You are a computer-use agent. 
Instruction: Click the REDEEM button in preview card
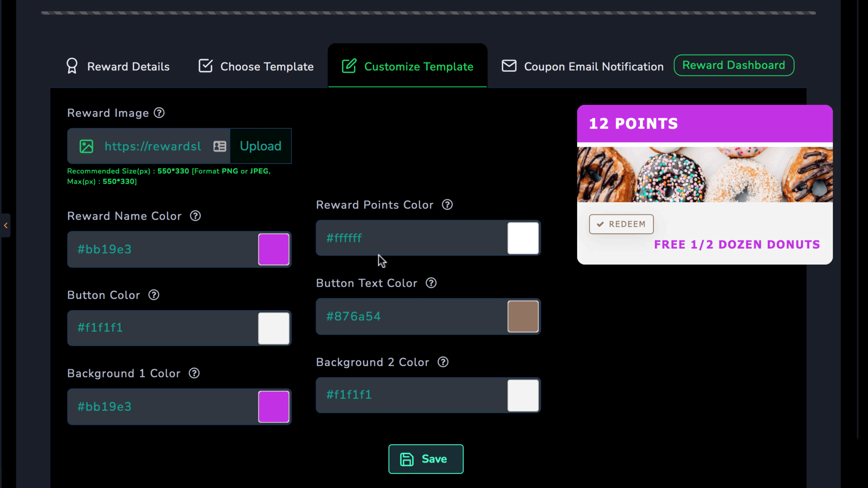point(621,224)
